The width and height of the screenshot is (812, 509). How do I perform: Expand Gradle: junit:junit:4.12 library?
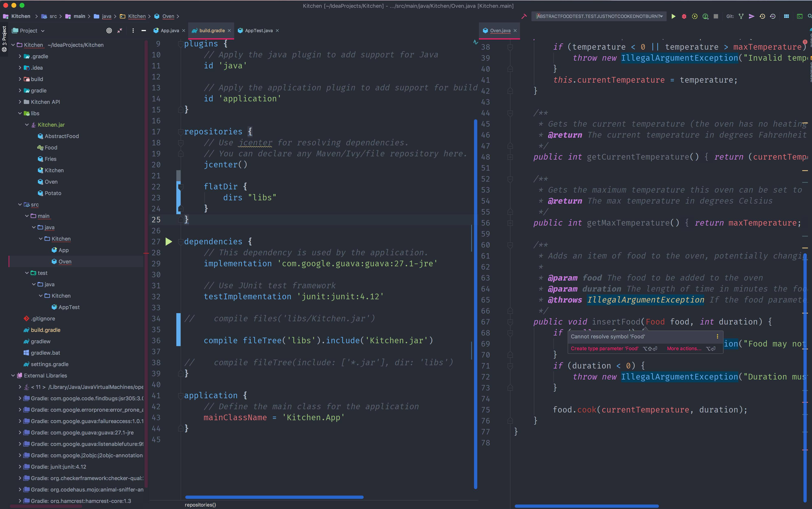coord(20,467)
